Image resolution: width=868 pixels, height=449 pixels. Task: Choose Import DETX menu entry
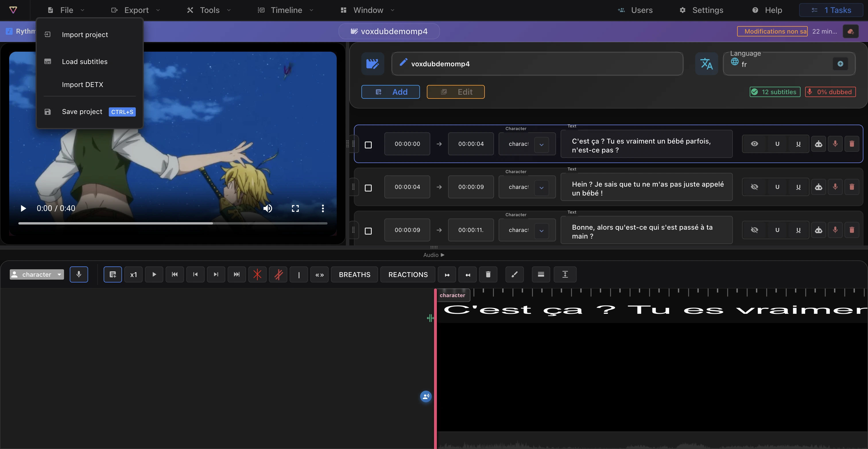tap(90, 85)
